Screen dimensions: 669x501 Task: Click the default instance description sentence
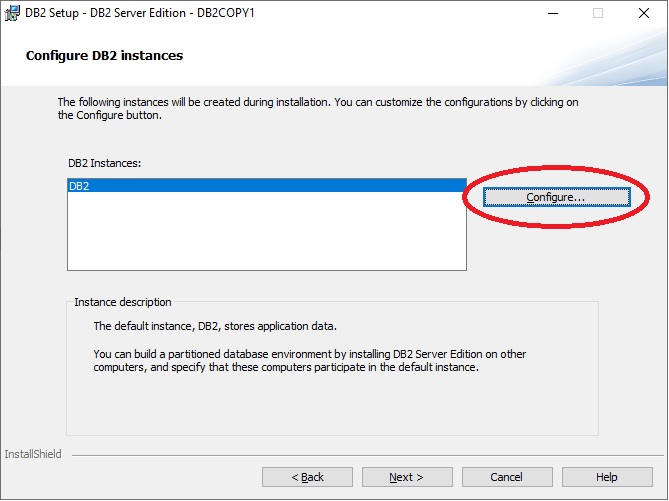(215, 326)
